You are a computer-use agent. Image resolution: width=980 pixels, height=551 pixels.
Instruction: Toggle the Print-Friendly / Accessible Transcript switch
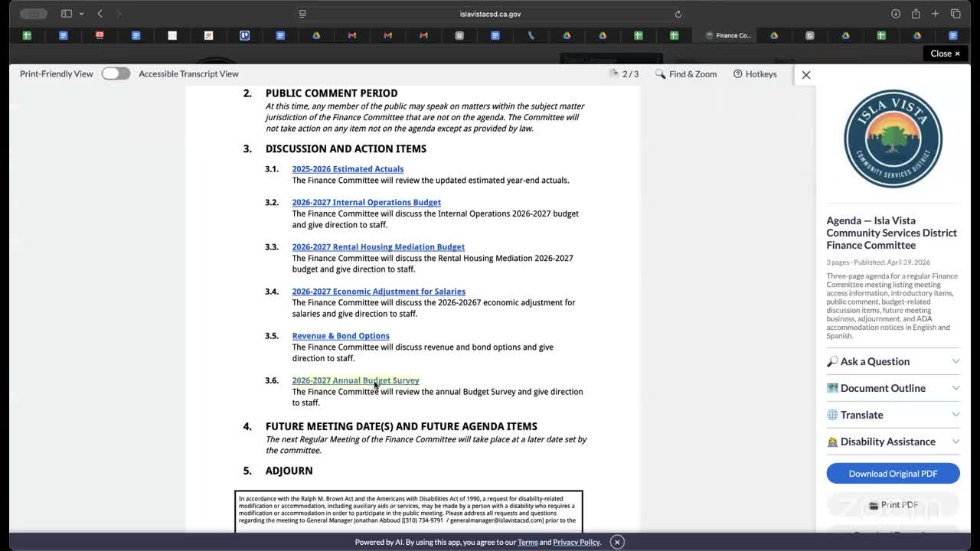(x=116, y=73)
